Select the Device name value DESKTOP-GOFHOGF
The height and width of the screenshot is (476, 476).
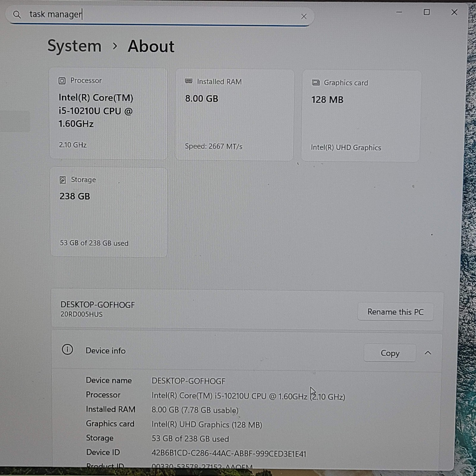[189, 381]
